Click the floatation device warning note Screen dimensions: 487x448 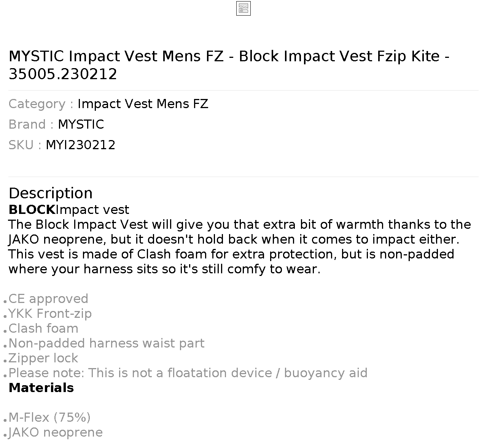click(188, 373)
